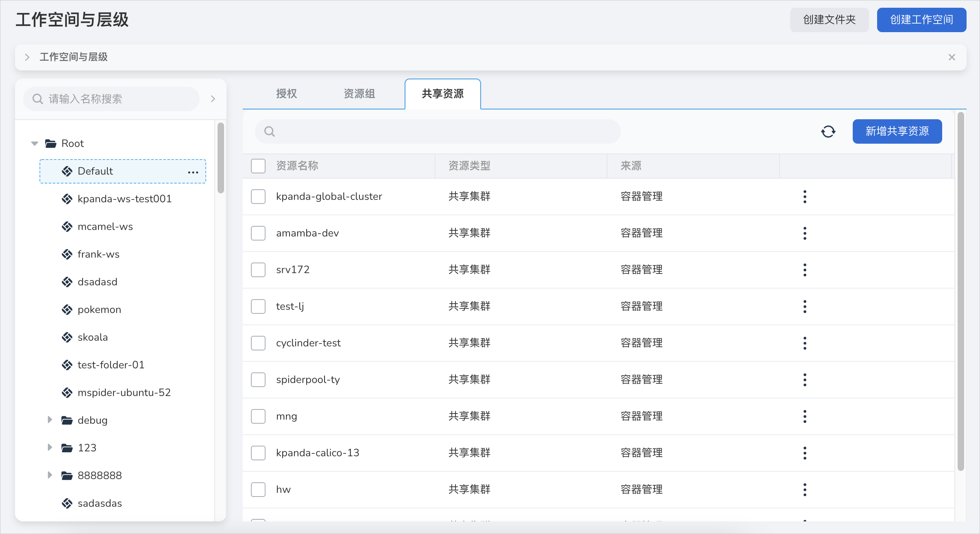Image resolution: width=980 pixels, height=534 pixels.
Task: Click the workspace tree vertical scrollbar
Action: tap(221, 158)
